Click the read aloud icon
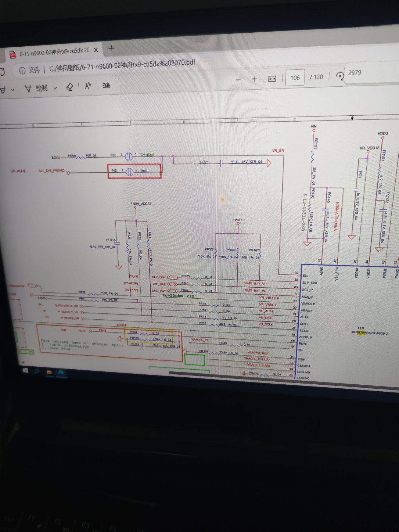 click(x=88, y=86)
